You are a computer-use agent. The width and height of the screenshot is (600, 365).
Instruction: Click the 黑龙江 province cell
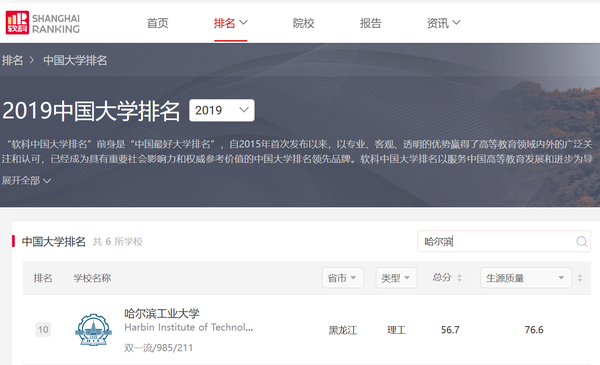(x=342, y=330)
